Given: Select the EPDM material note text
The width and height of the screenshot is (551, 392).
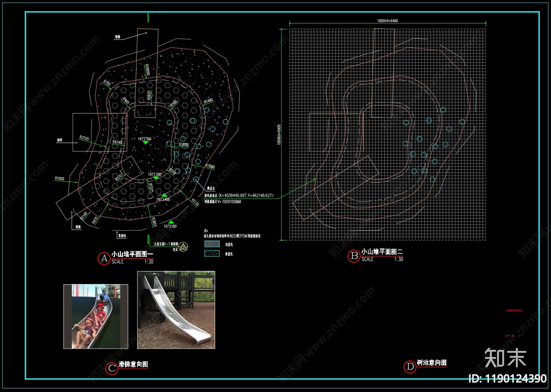Looking at the screenshot, I should 232,236.
